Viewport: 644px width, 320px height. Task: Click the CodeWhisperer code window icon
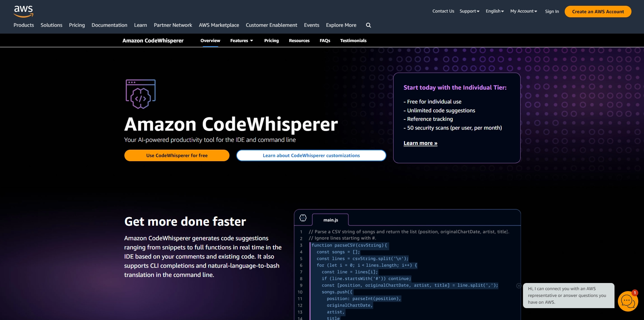coord(141,94)
